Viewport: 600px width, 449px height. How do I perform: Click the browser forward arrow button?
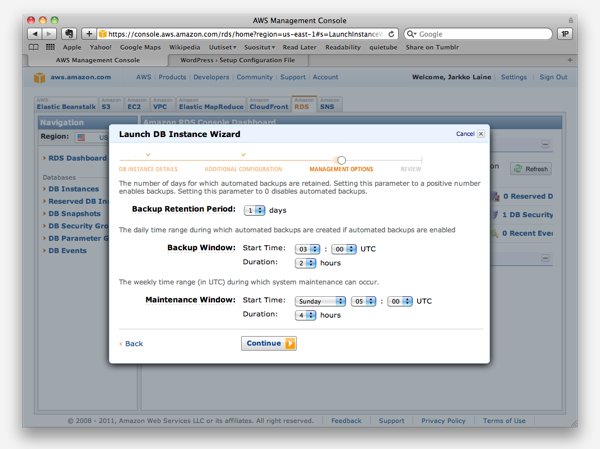pyautogui.click(x=49, y=34)
